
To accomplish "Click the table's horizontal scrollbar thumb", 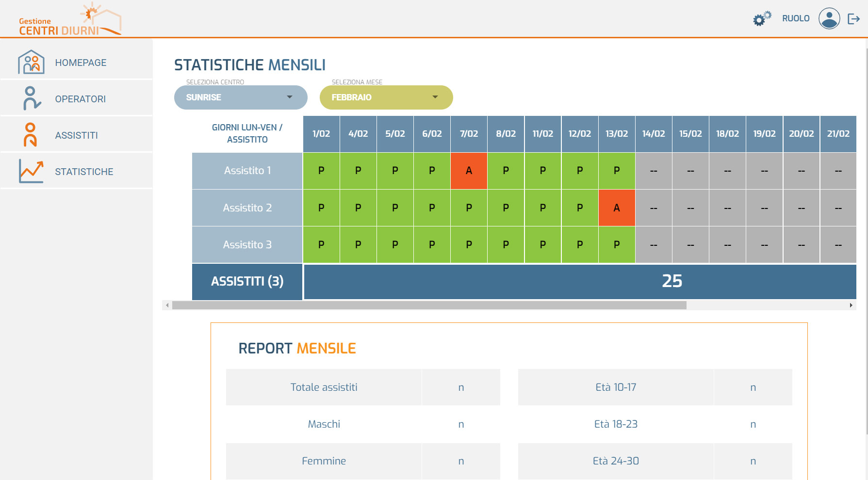I will pyautogui.click(x=429, y=305).
